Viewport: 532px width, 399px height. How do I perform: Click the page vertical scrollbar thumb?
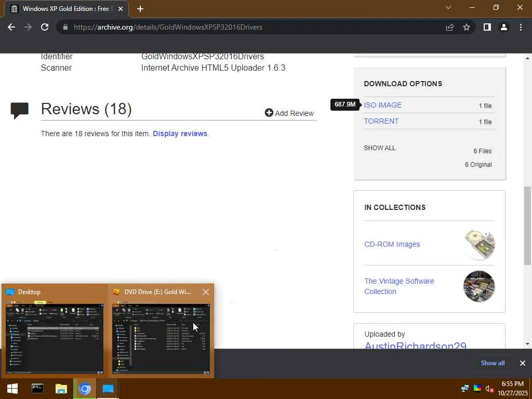click(527, 225)
